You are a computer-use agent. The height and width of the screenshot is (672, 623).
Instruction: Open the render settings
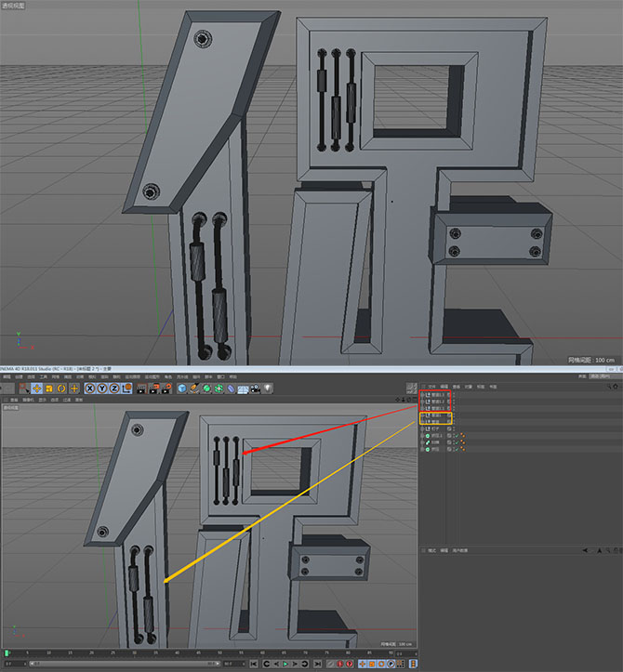(166, 389)
